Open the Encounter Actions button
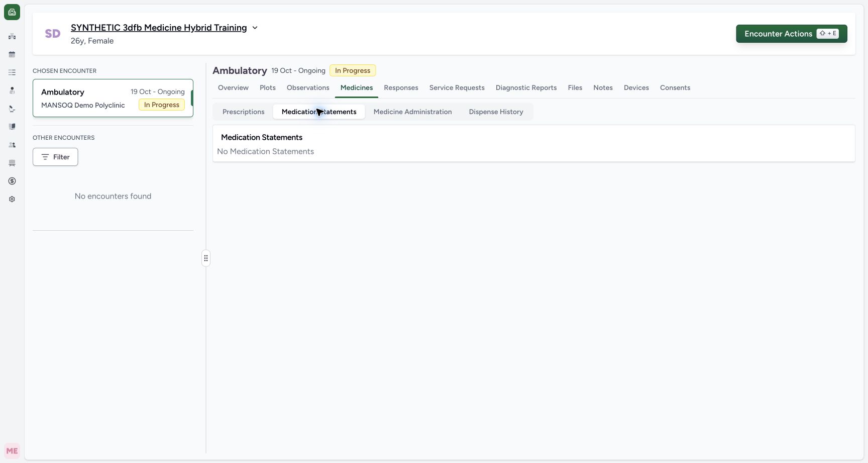The width and height of the screenshot is (868, 463). tap(792, 34)
